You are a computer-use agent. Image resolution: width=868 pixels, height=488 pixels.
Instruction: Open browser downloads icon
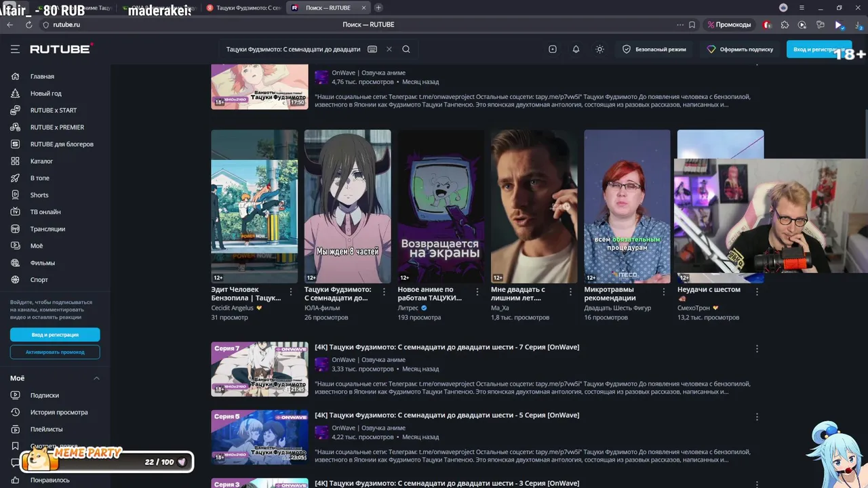(859, 24)
